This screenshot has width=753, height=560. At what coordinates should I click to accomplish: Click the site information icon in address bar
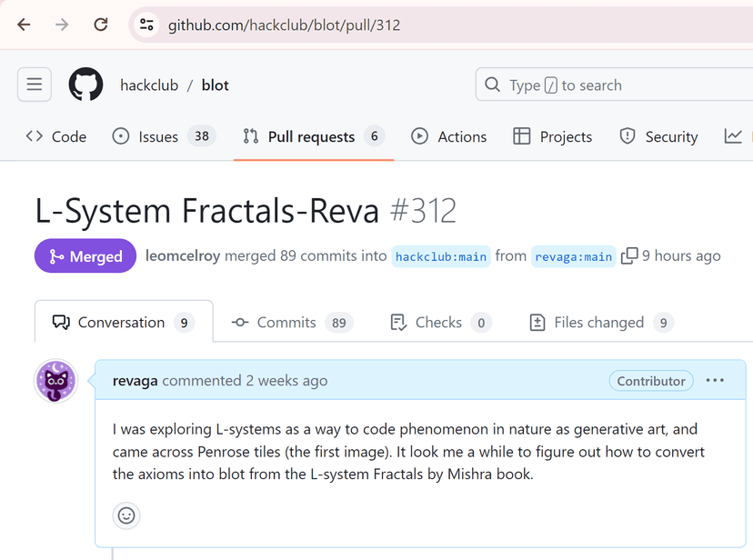pos(146,25)
